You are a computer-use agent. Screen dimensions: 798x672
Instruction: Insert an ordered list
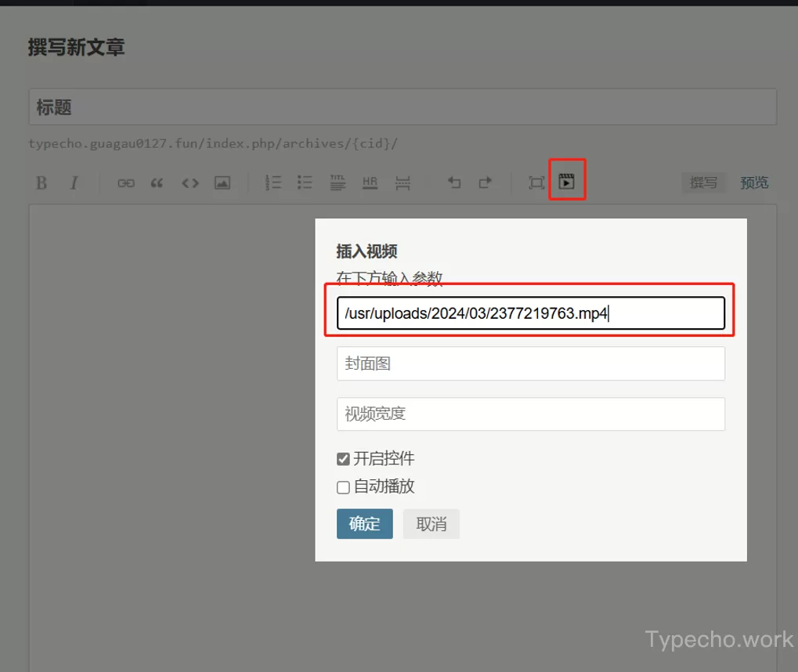point(273,182)
